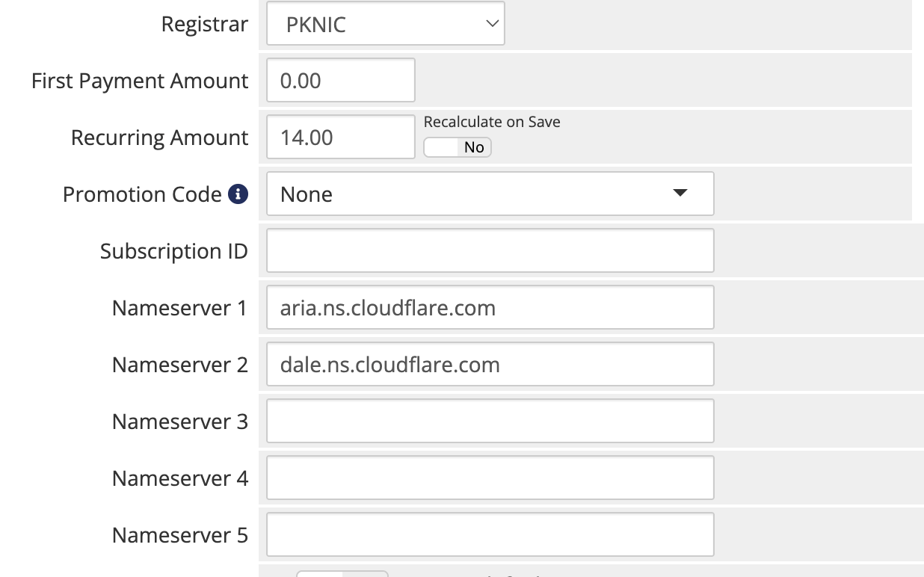Click the Nameserver 2 field with dale.ns.cloudflare.com
The width and height of the screenshot is (924, 577).
490,365
